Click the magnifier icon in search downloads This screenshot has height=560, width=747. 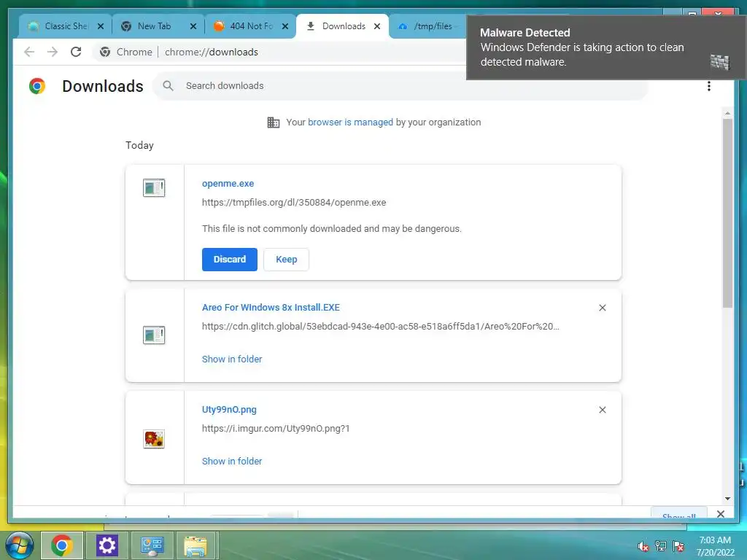[168, 86]
